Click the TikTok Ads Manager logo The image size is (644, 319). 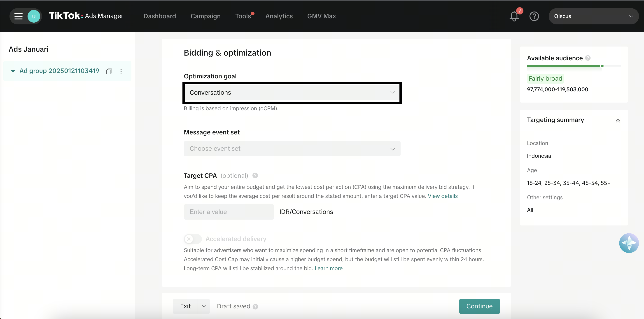point(86,16)
